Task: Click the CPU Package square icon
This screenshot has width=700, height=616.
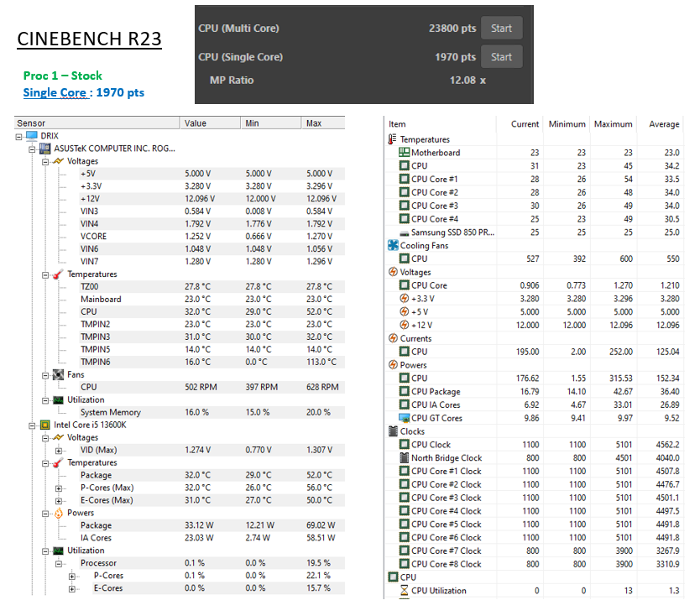Action: click(x=404, y=391)
